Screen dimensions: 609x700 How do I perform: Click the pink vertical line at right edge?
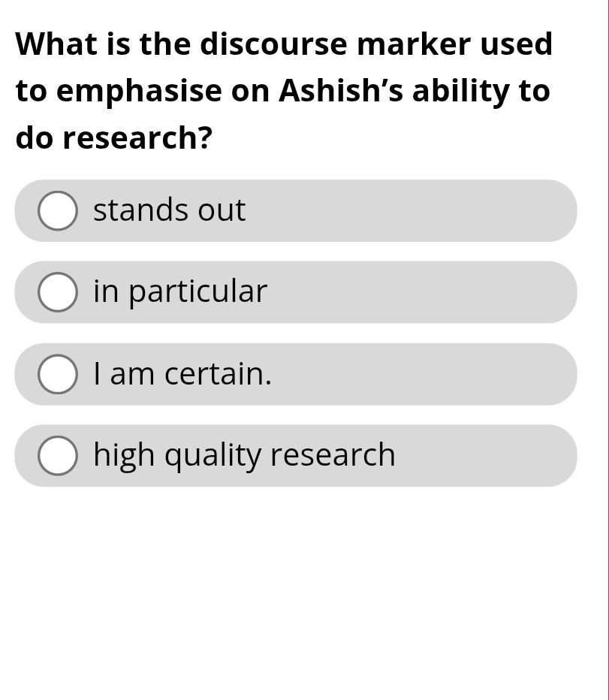coord(607,350)
